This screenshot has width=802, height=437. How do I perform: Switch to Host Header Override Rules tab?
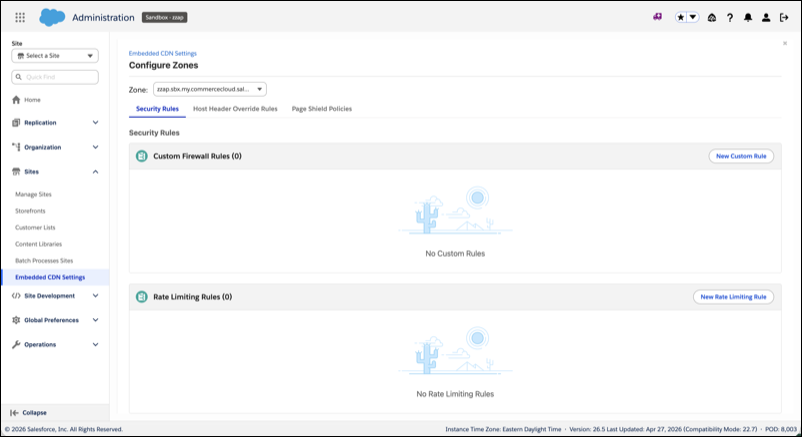[235, 109]
